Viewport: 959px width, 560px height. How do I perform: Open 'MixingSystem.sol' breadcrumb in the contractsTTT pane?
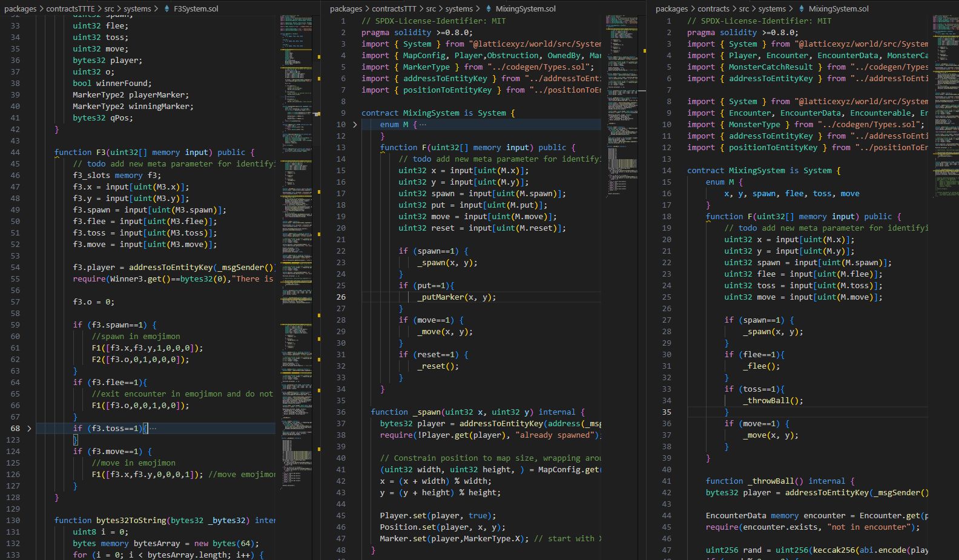pos(526,9)
